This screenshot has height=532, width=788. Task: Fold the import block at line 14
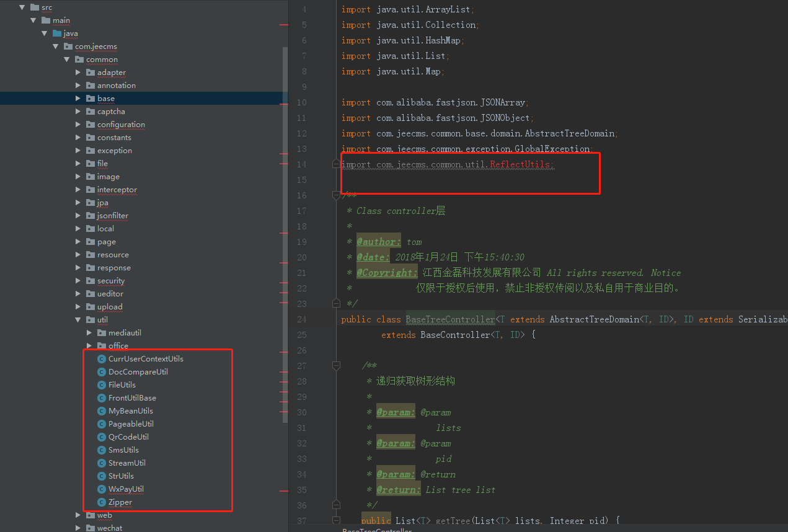(336, 164)
